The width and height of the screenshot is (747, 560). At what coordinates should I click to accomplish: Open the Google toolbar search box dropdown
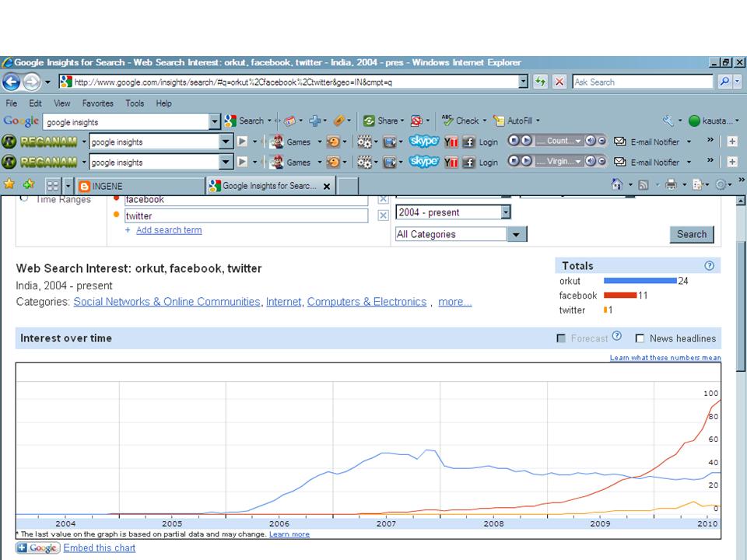click(215, 122)
